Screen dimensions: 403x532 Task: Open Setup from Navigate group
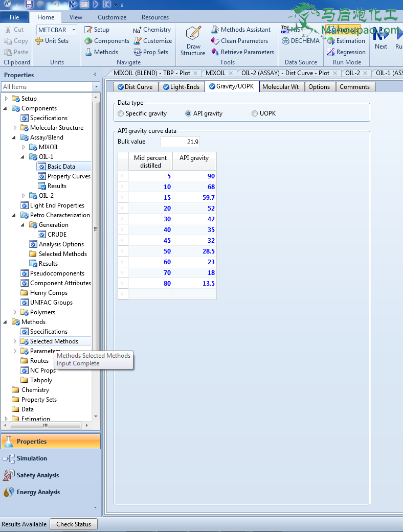coord(97,30)
